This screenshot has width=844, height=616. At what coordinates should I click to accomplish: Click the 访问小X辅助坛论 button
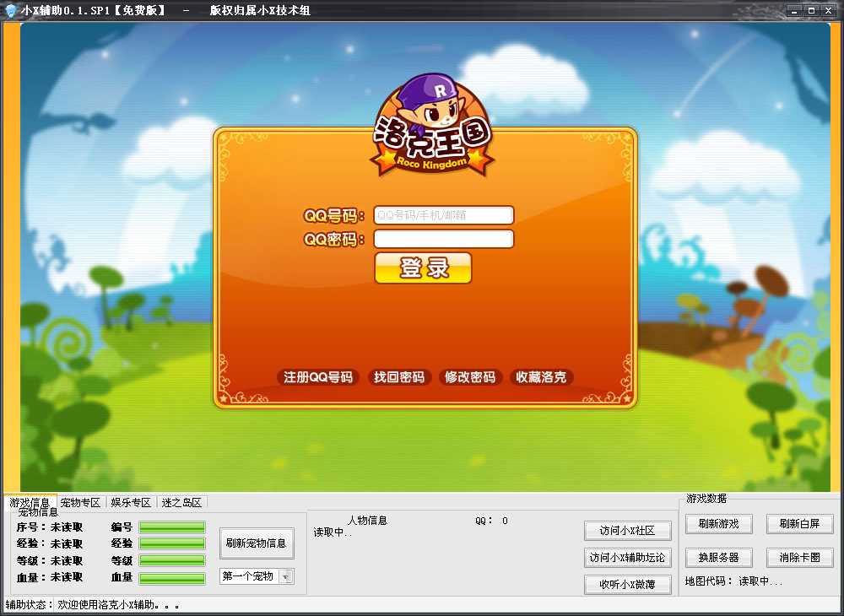(x=628, y=558)
